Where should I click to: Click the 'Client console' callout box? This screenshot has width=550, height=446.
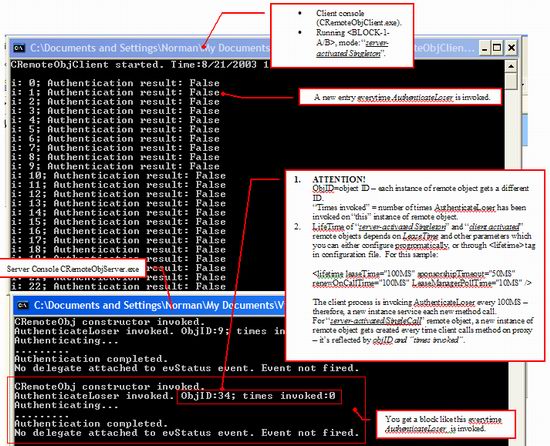pyautogui.click(x=342, y=35)
